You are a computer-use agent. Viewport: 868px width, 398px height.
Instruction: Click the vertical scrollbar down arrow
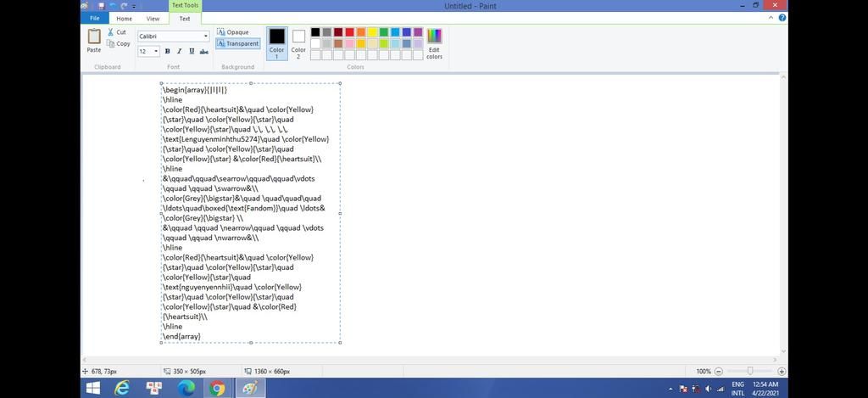click(x=783, y=351)
